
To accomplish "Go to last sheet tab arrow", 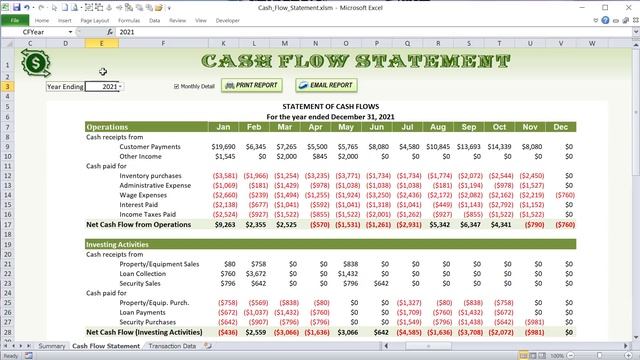I will click(x=29, y=346).
